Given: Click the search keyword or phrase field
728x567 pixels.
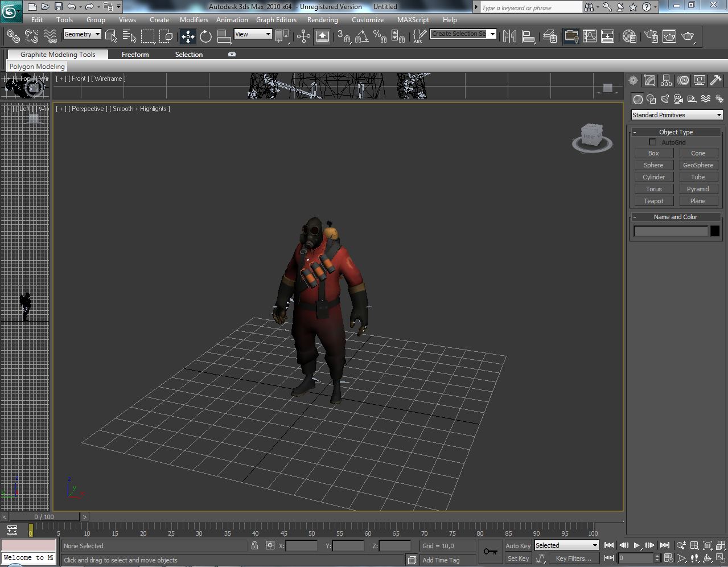Looking at the screenshot, I should click(x=531, y=7).
